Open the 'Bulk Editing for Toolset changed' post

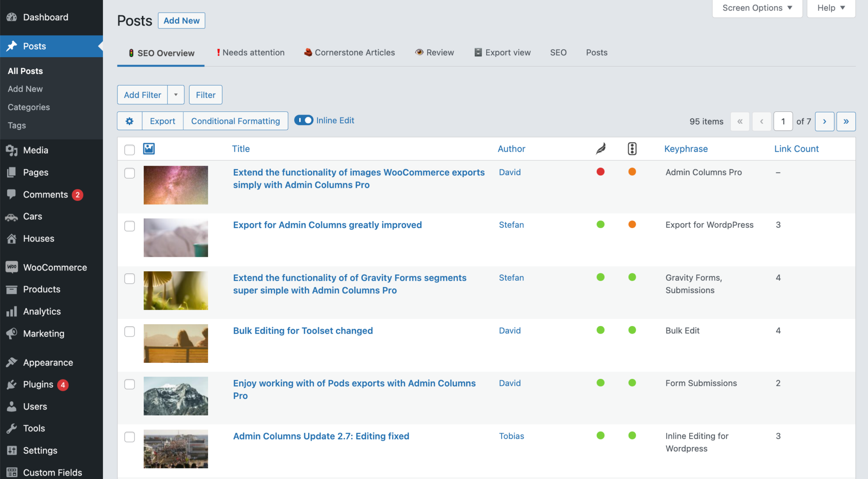click(303, 331)
